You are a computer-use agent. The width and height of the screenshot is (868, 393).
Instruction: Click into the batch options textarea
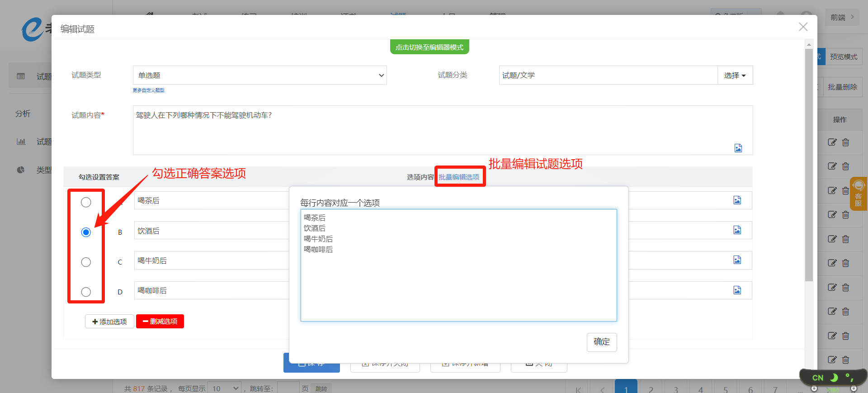[458, 280]
